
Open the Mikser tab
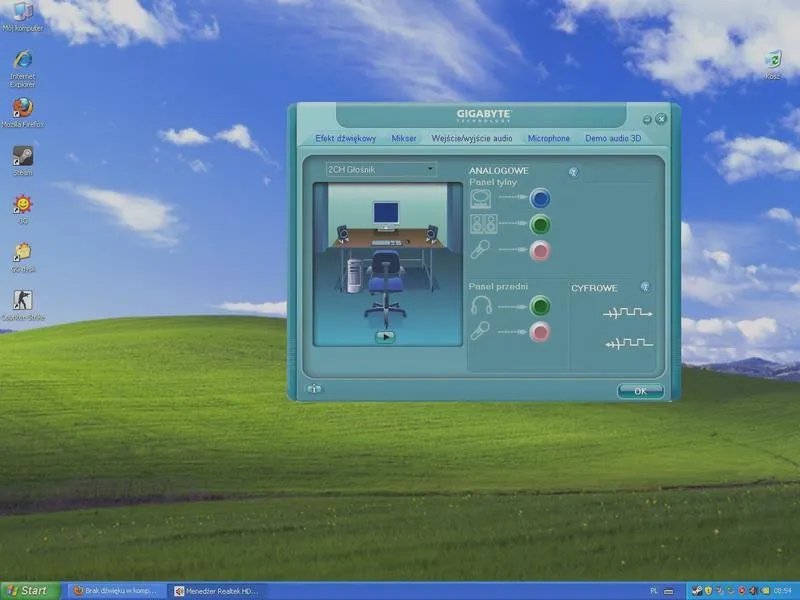404,138
